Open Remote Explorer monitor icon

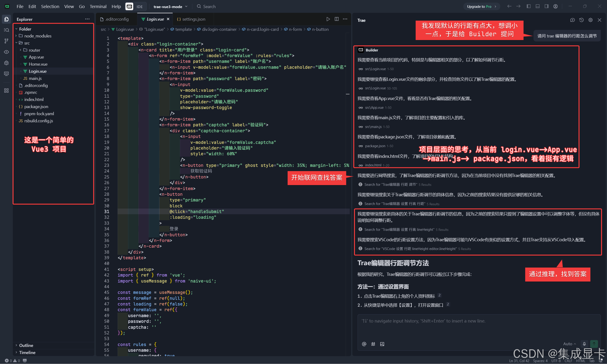pos(6,74)
